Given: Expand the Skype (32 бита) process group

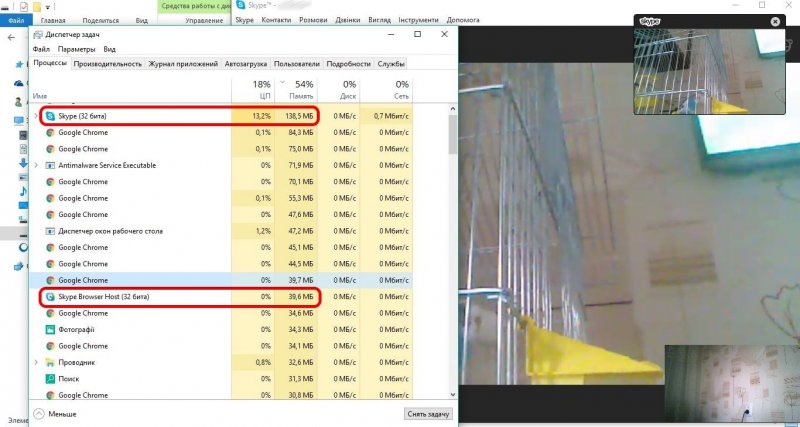Looking at the screenshot, I should [x=37, y=116].
